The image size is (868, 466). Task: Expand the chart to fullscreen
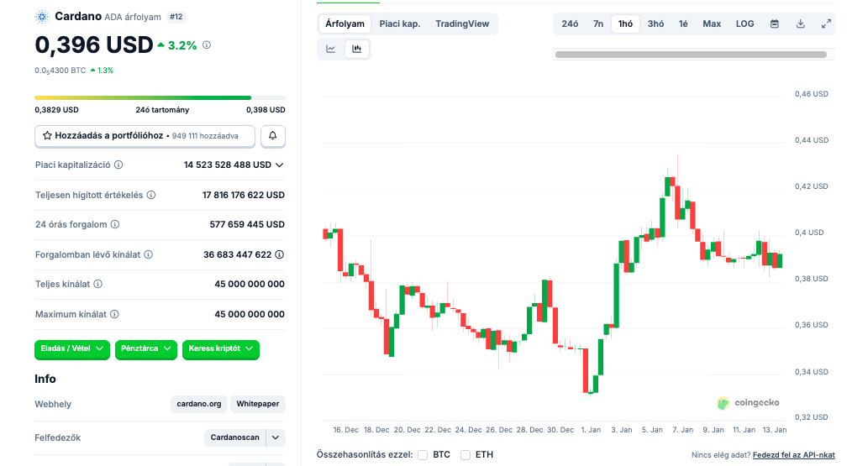coord(826,24)
